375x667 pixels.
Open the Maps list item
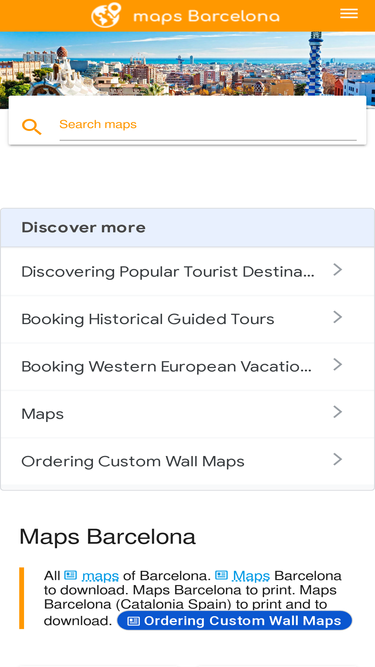tap(188, 414)
